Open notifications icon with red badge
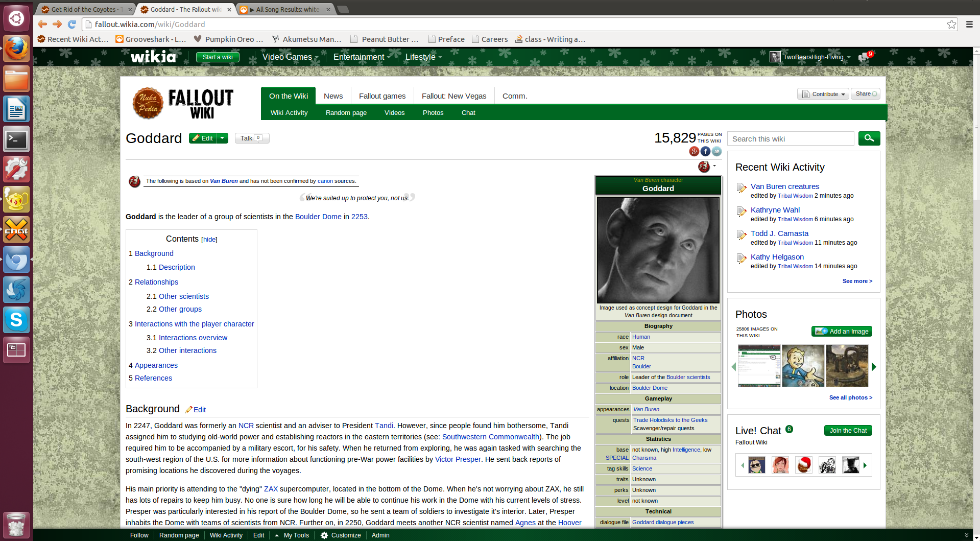The width and height of the screenshot is (980, 541). pyautogui.click(x=865, y=56)
